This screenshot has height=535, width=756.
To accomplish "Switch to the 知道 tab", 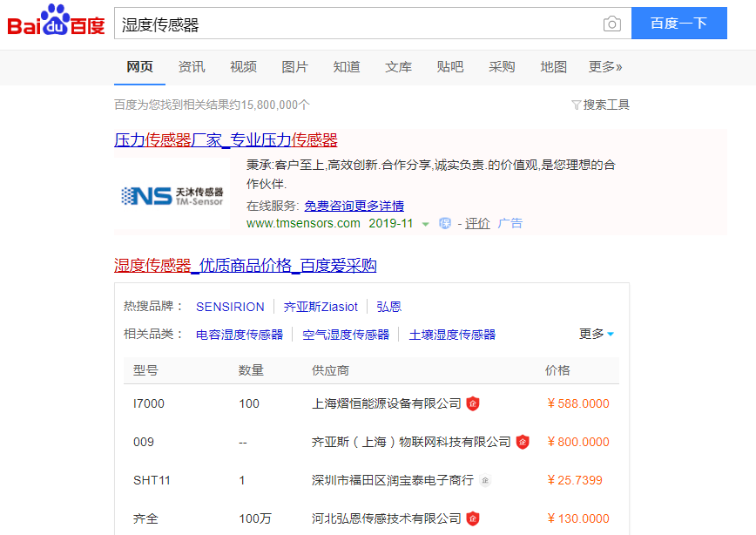I will [346, 66].
